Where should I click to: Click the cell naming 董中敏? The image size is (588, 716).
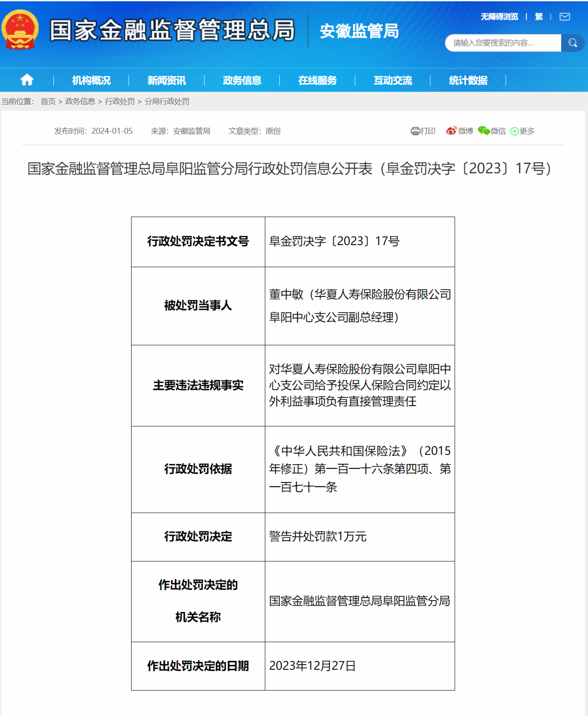click(360, 306)
